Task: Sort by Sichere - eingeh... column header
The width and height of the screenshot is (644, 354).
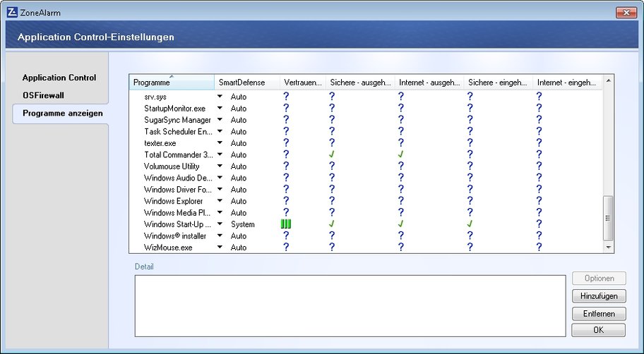Action: pos(499,83)
